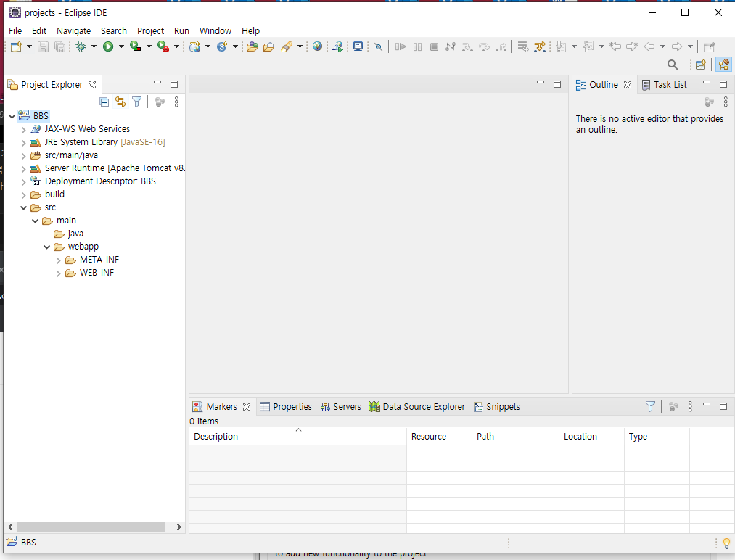Click the Disconnect debug icon

(x=451, y=46)
